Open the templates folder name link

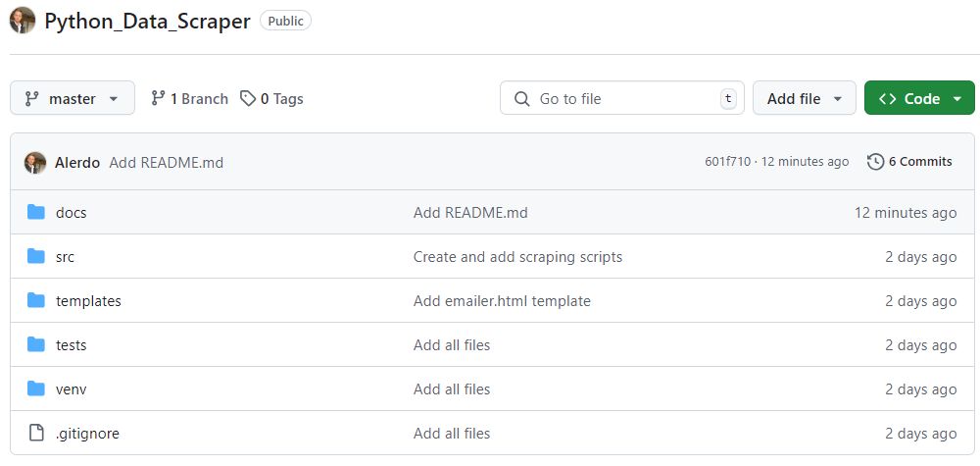coord(89,301)
